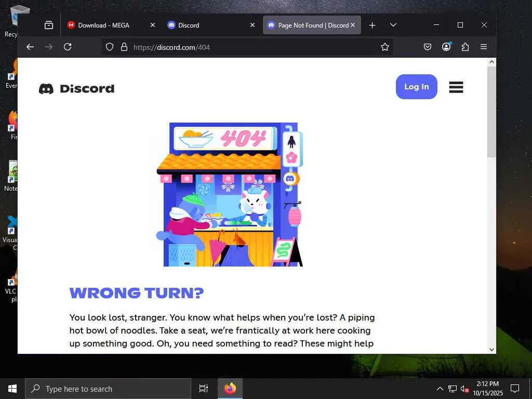This screenshot has width=532, height=399.
Task: Open Task View on the taskbar
Action: pyautogui.click(x=204, y=389)
